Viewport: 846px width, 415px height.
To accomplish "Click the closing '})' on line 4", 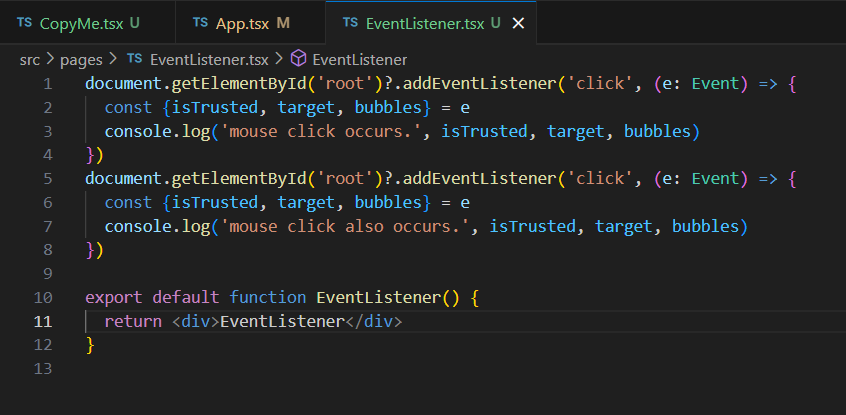I will tap(94, 155).
